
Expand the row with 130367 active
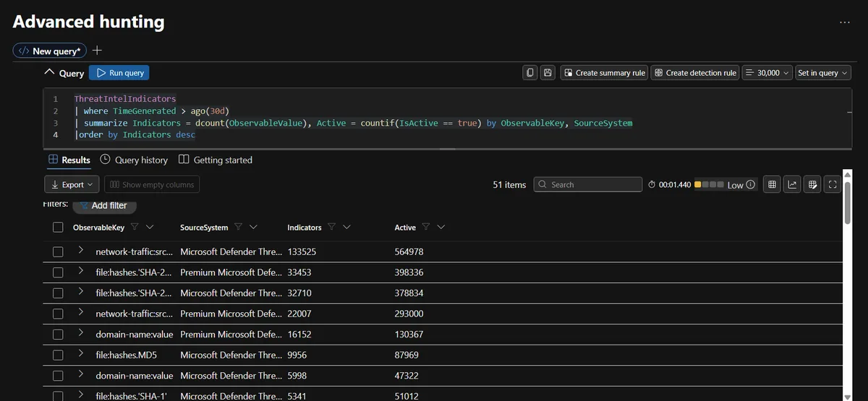click(81, 333)
